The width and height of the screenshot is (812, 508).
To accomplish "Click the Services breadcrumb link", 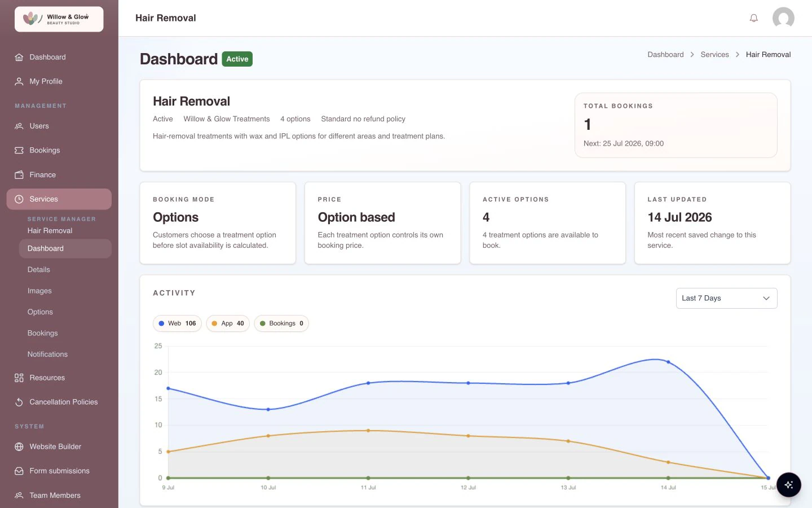I will (714, 55).
